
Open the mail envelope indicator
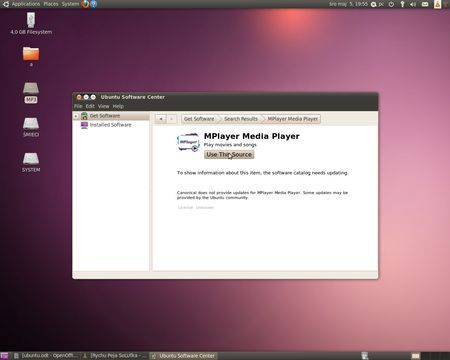tap(425, 4)
